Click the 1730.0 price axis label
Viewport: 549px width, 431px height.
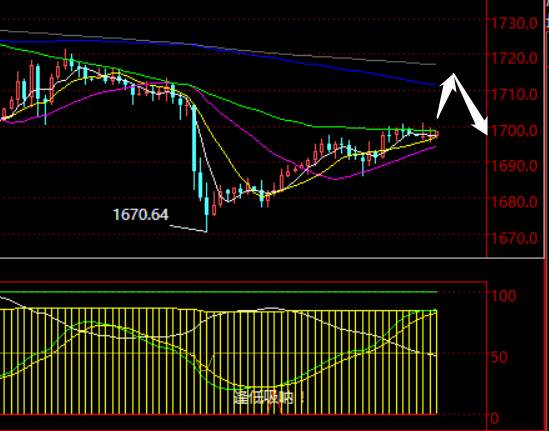pos(514,23)
